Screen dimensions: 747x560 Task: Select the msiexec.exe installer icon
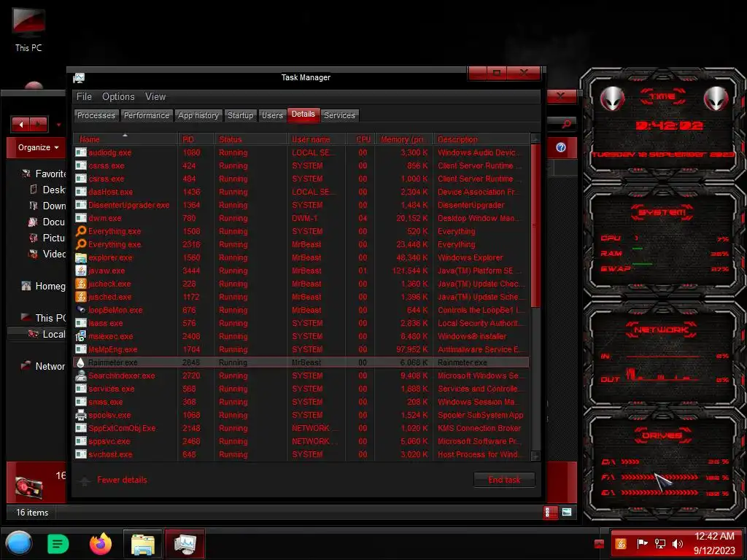81,336
